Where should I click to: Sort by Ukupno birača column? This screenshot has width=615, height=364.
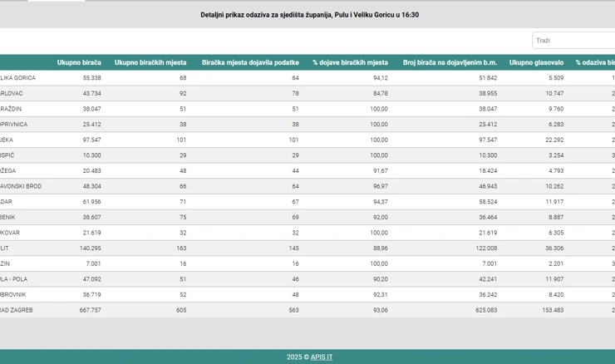point(79,62)
